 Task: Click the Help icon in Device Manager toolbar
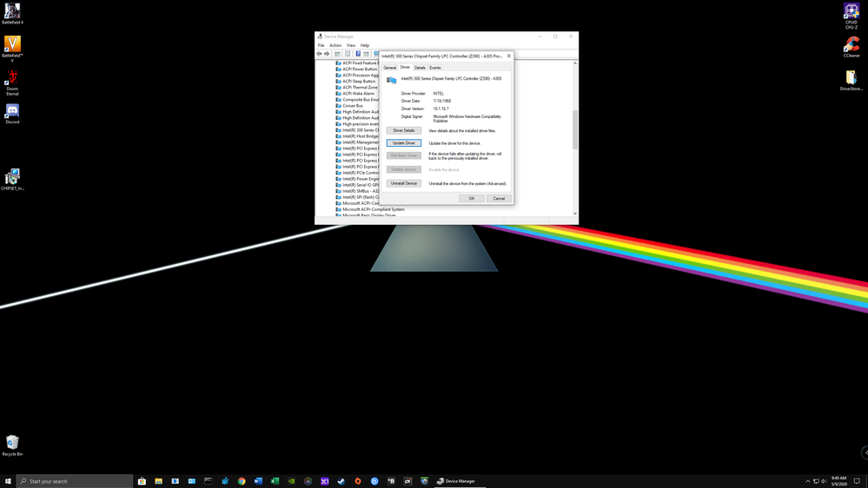click(x=358, y=54)
